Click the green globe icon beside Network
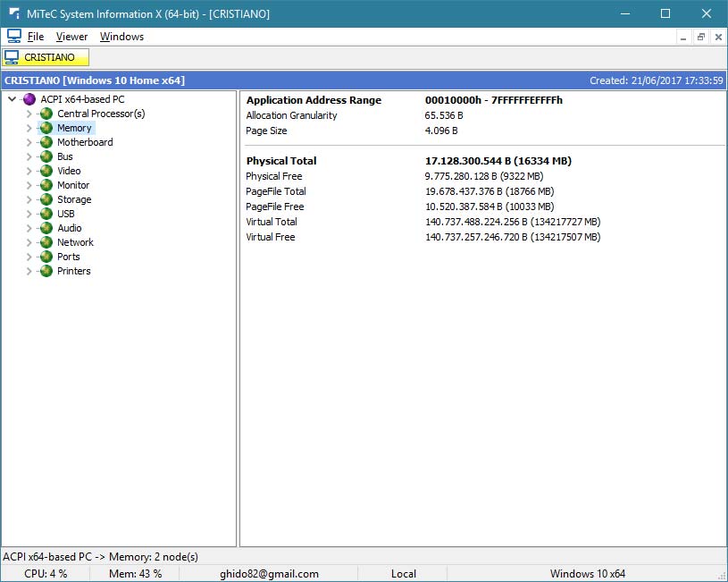The height and width of the screenshot is (582, 728). click(x=46, y=242)
